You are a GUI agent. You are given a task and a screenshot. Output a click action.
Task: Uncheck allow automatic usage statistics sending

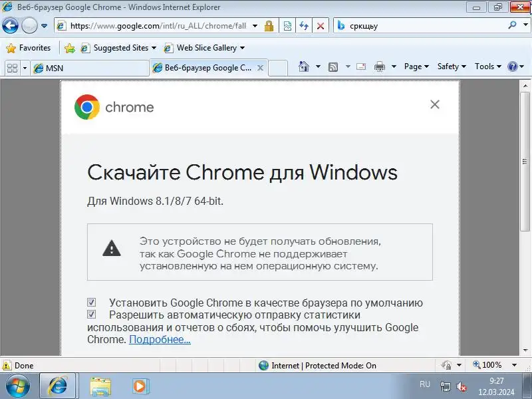click(x=91, y=314)
